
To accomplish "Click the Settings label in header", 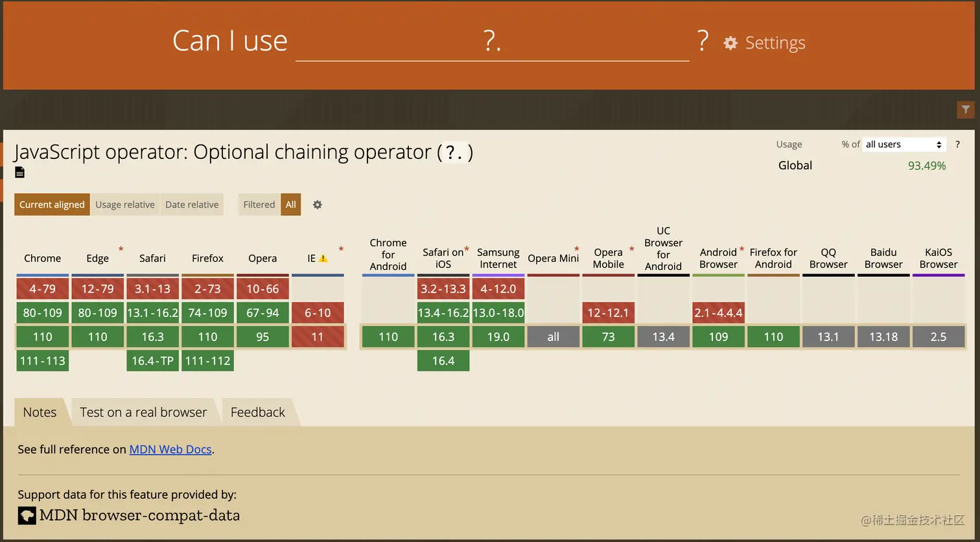I will tap(775, 43).
